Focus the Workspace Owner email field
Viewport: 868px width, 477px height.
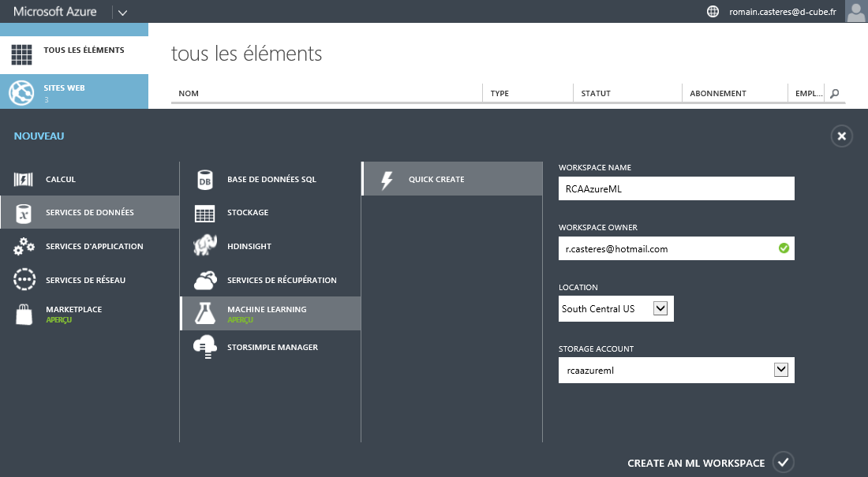tap(676, 248)
